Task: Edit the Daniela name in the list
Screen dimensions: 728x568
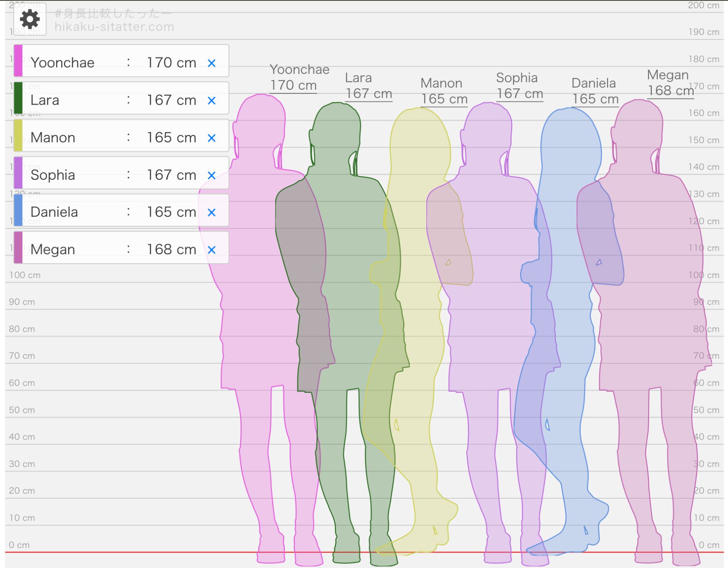Action: [54, 212]
